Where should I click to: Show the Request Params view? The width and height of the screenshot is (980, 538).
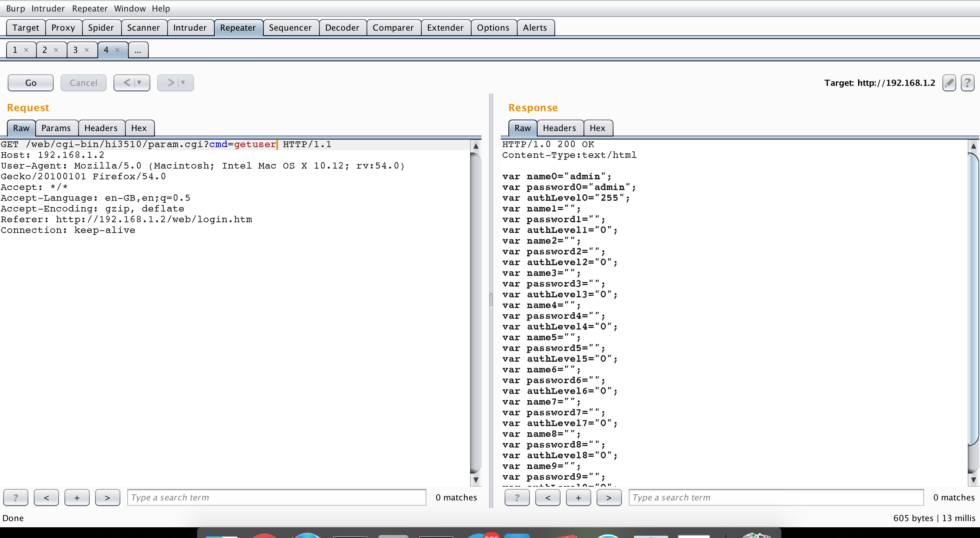pos(56,128)
